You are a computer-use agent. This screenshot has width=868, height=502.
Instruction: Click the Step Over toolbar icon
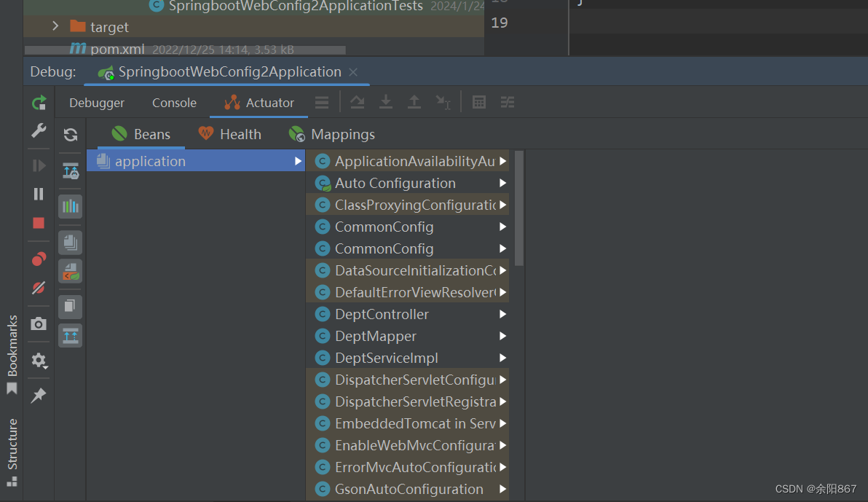click(358, 103)
